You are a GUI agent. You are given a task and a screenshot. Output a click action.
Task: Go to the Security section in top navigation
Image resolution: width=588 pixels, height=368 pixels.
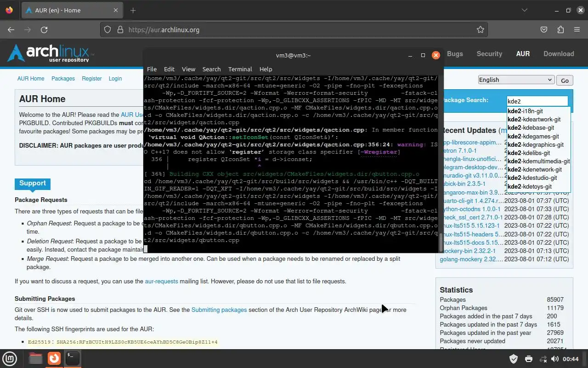(x=489, y=54)
